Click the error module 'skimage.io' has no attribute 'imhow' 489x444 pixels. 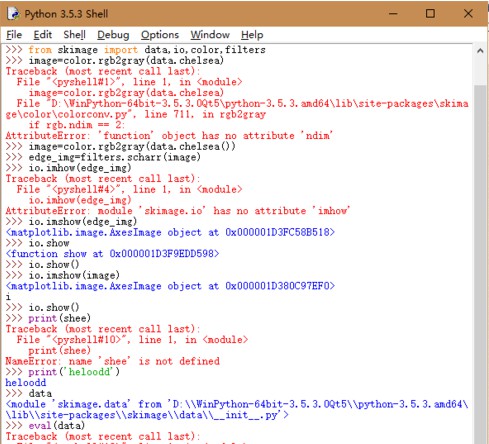click(x=177, y=211)
